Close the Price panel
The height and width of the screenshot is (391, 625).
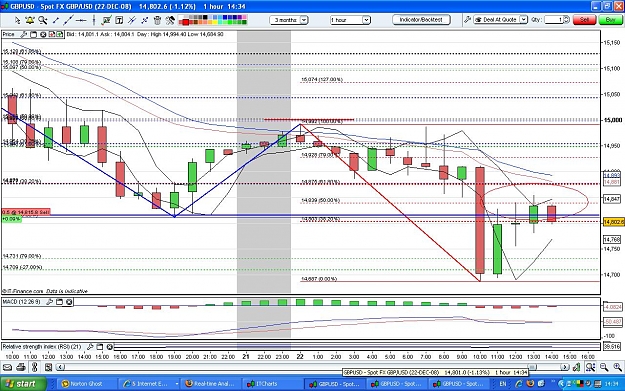click(43, 35)
